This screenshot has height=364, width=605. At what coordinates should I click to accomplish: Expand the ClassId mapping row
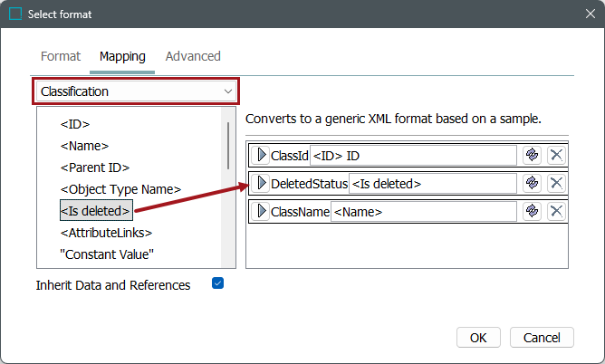(x=263, y=155)
